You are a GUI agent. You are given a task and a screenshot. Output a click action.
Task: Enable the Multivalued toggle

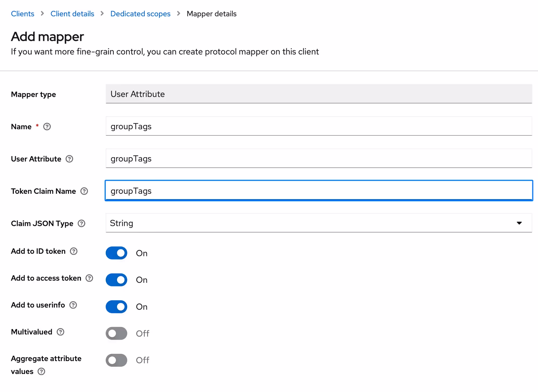tap(116, 333)
